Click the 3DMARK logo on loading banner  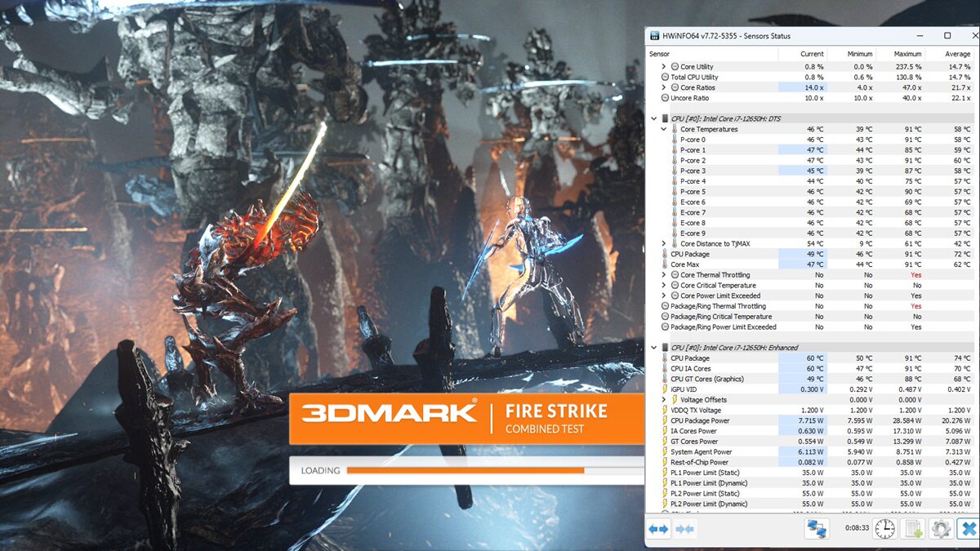coord(390,411)
